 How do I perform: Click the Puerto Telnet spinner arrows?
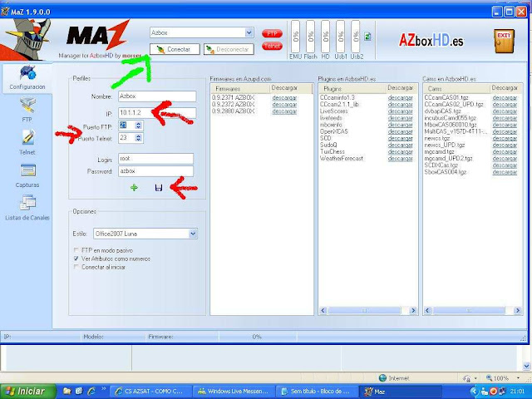139,138
